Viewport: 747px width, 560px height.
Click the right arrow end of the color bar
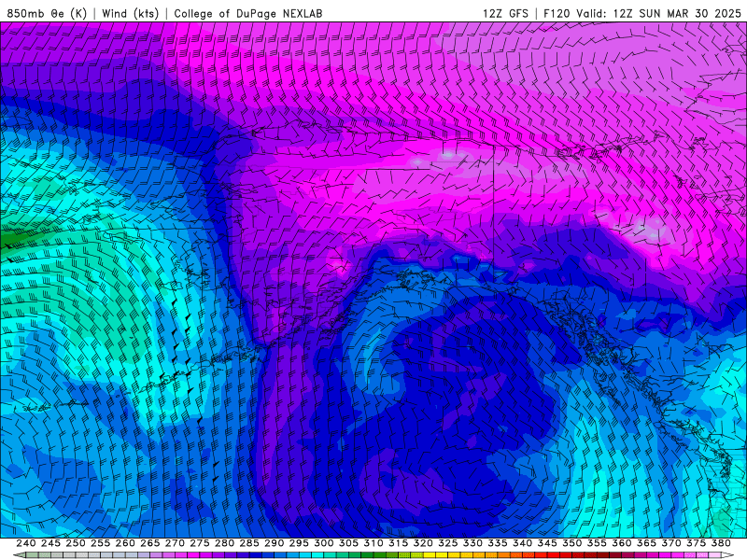click(x=727, y=555)
